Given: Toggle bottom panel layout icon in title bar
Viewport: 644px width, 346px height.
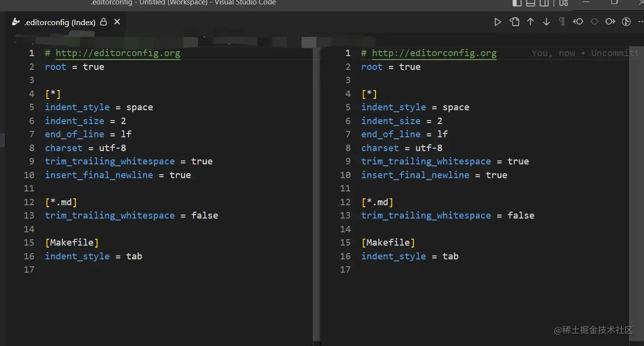Looking at the screenshot, I should pyautogui.click(x=531, y=2).
